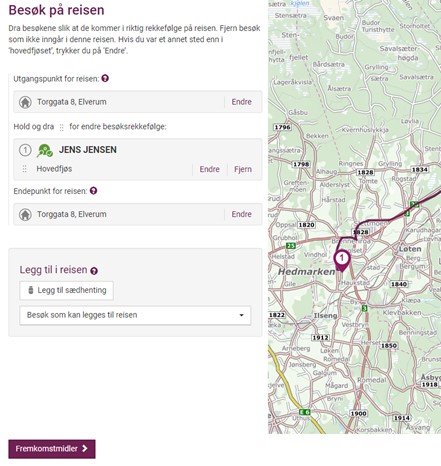The height and width of the screenshot is (466, 441).
Task: Click the numbered circle 1 for the visit
Action: point(25,150)
